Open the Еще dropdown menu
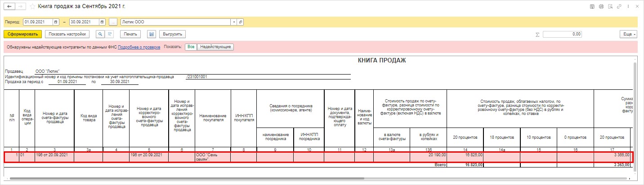The width and height of the screenshot is (644, 185). [628, 34]
